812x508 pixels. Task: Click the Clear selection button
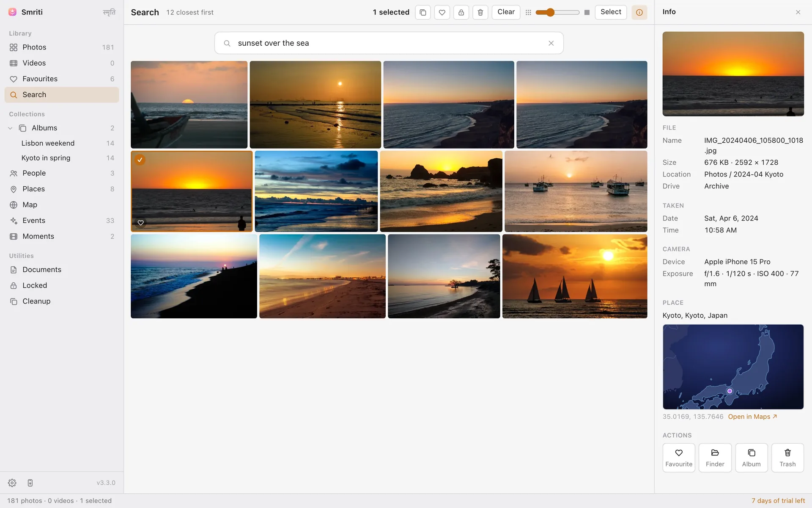click(506, 12)
